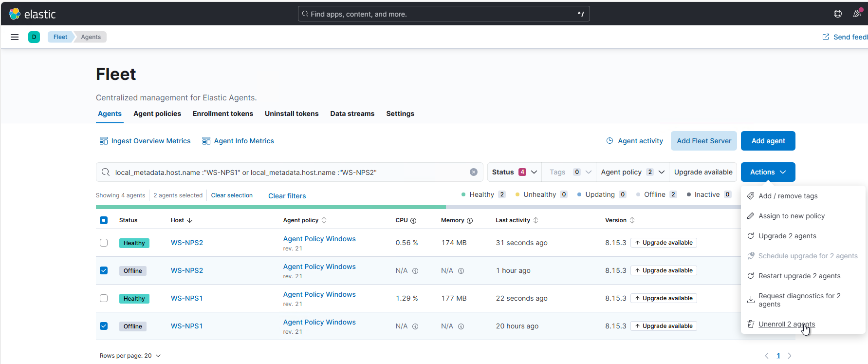Click CPU N/A info icon for offline WS-NPS1
Viewport: 868px width, 364px height.
415,326
